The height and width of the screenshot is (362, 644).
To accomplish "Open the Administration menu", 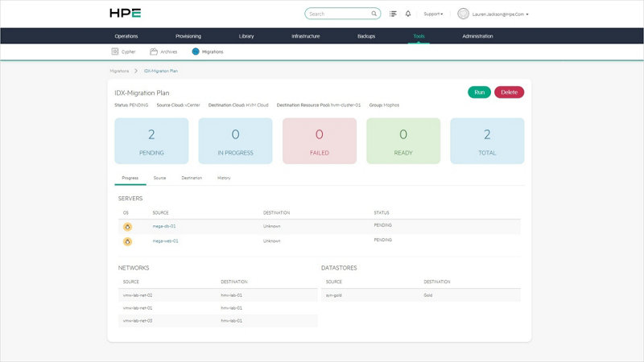I will pos(477,36).
